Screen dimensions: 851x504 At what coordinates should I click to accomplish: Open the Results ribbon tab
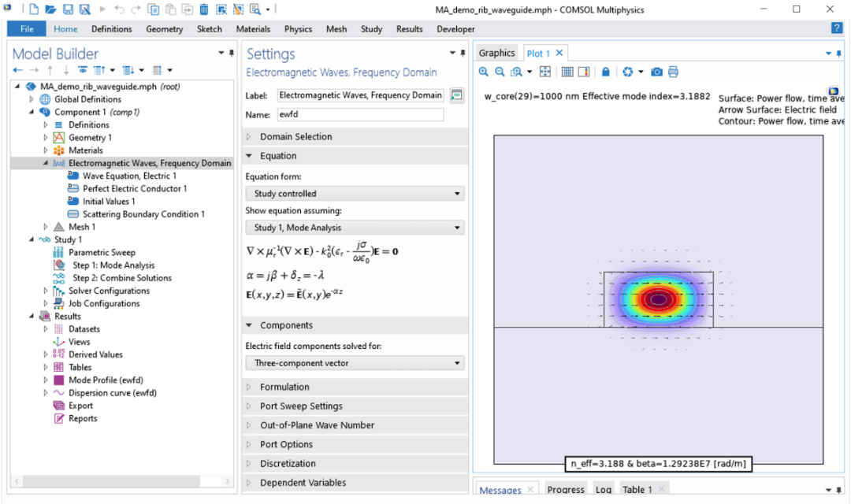point(409,29)
